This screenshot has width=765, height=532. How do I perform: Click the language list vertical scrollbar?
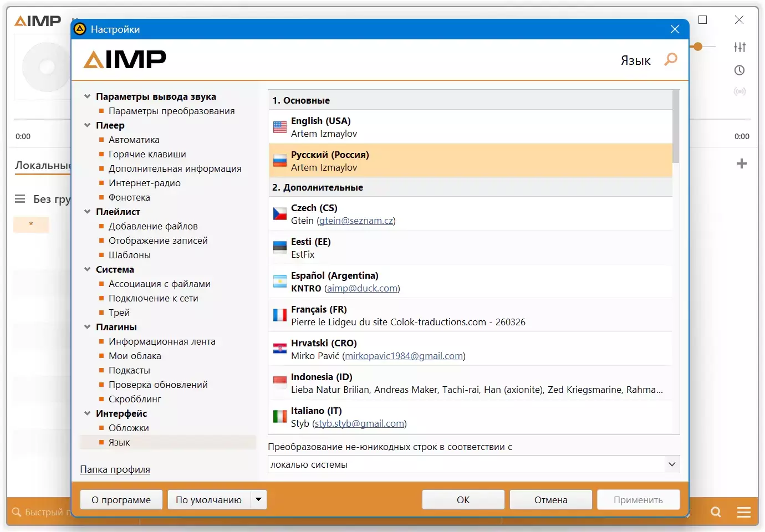point(676,127)
